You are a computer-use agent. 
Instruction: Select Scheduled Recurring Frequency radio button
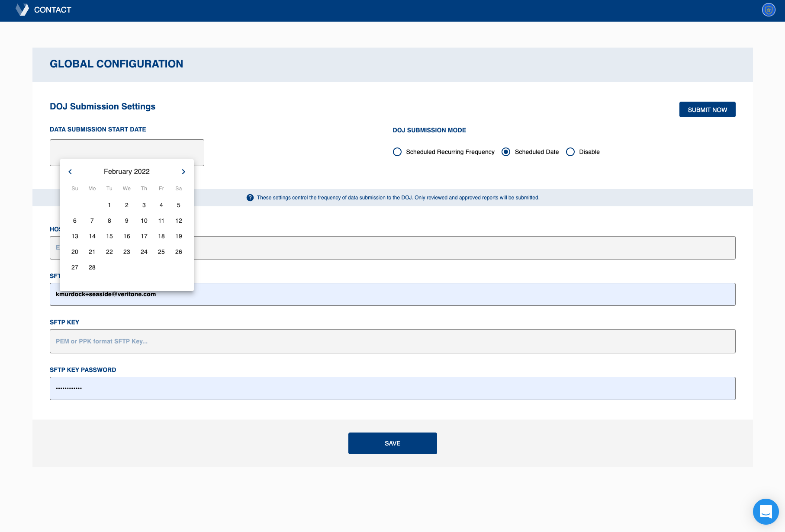point(397,152)
